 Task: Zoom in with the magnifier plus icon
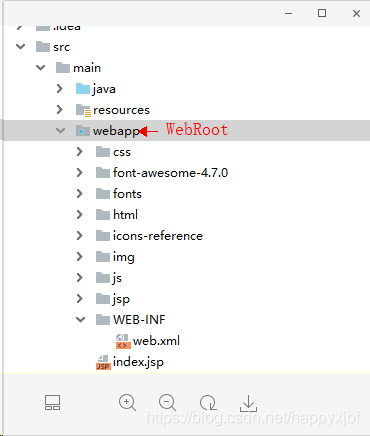pos(127,402)
